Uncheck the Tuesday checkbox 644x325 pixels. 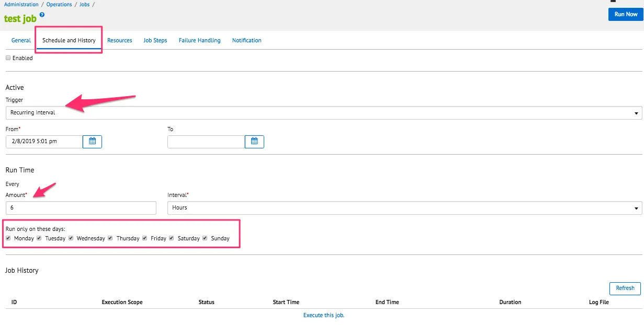click(x=39, y=238)
